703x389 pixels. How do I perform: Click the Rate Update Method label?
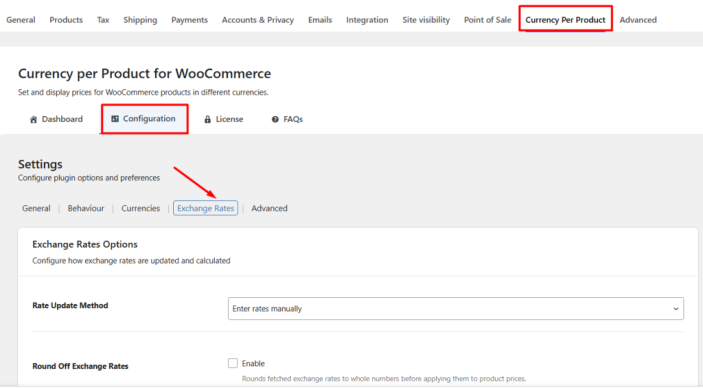70,306
